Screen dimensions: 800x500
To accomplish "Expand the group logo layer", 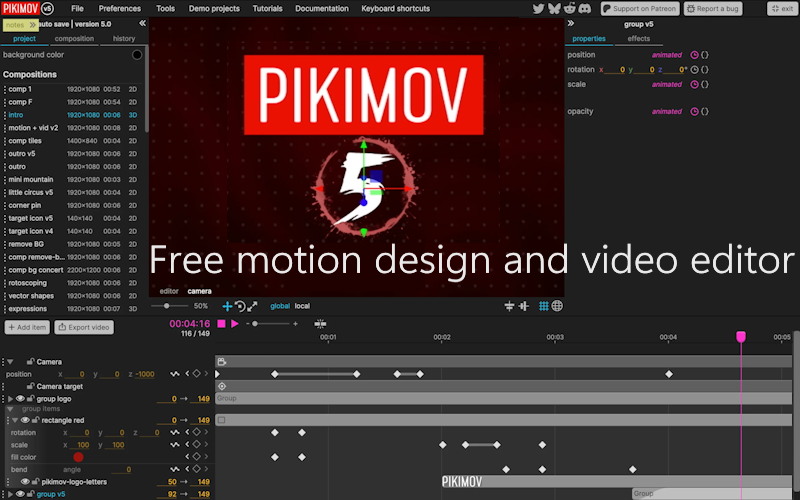I will point(10,398).
